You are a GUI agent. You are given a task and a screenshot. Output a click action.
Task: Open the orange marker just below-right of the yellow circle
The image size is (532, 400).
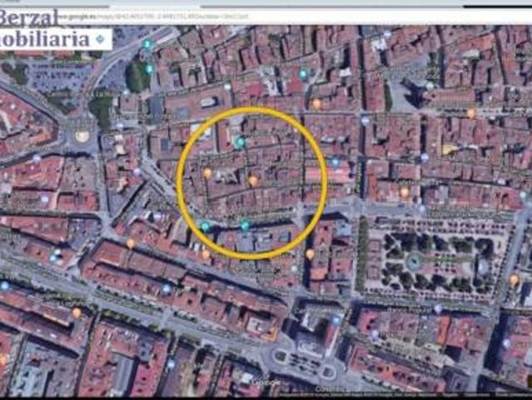[x=310, y=253]
